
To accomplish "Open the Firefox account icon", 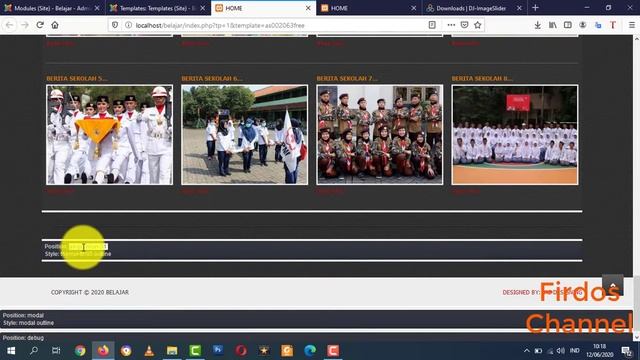I will pyautogui.click(x=583, y=25).
